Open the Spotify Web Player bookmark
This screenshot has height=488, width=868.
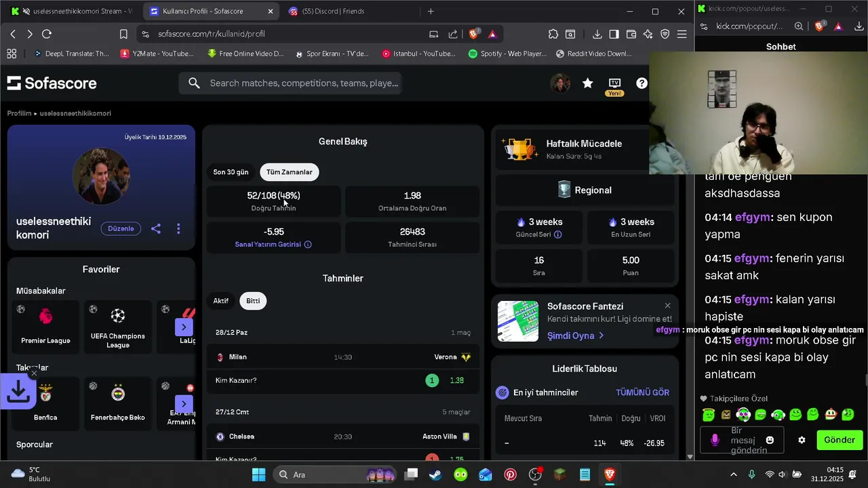pos(507,54)
